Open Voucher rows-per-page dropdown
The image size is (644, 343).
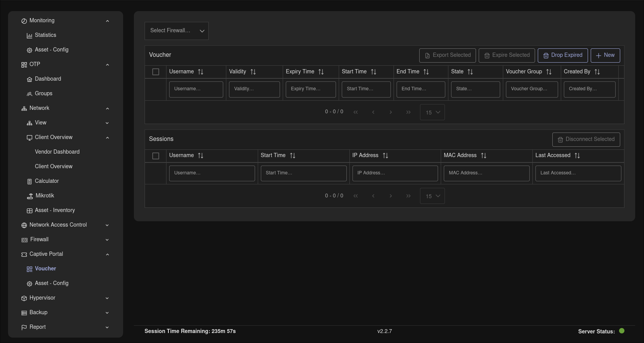click(432, 112)
